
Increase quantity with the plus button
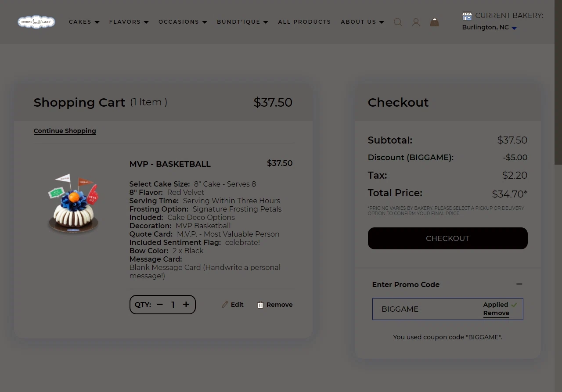[186, 305]
